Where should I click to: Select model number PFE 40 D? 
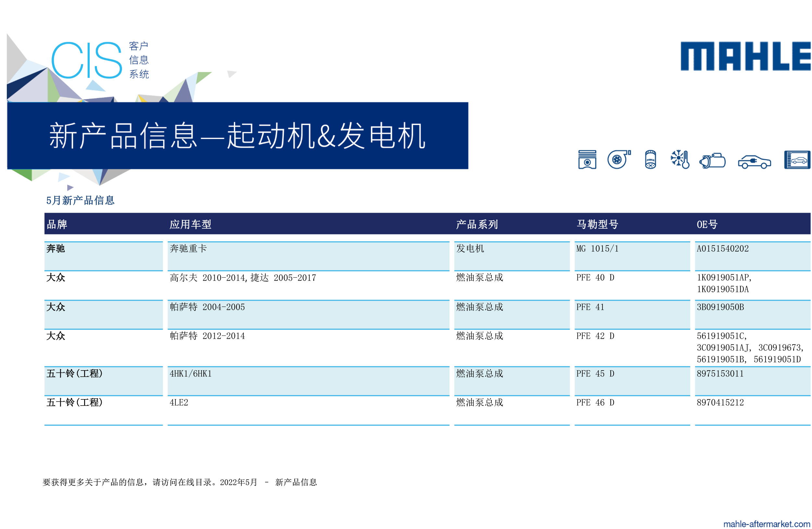[595, 278]
